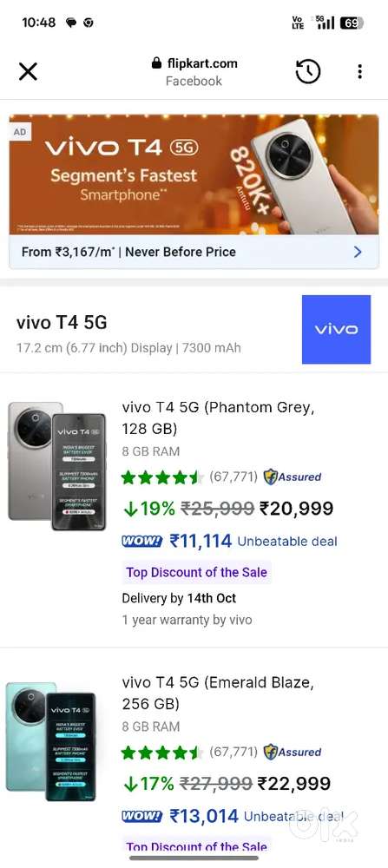This screenshot has height=868, width=388.
Task: Tap WOW! badge beside ₹13,014 price
Action: [142, 816]
